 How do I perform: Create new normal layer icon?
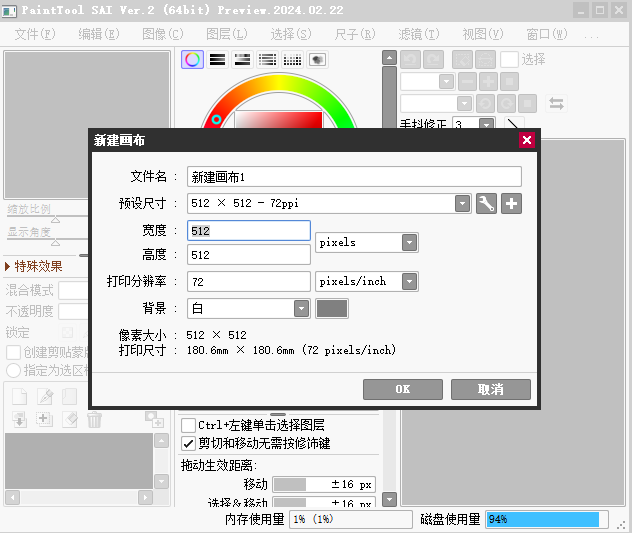[19, 396]
